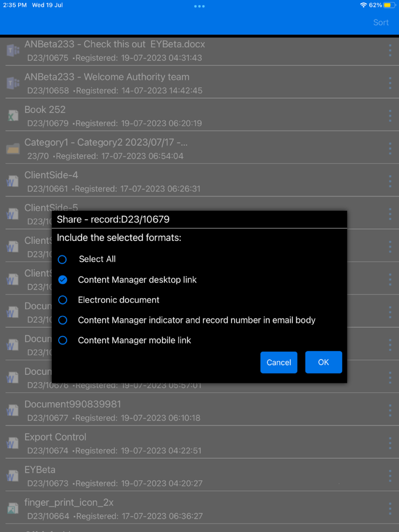Open three-dot menu for Document990839981
The width and height of the screenshot is (399, 532).
point(390,411)
